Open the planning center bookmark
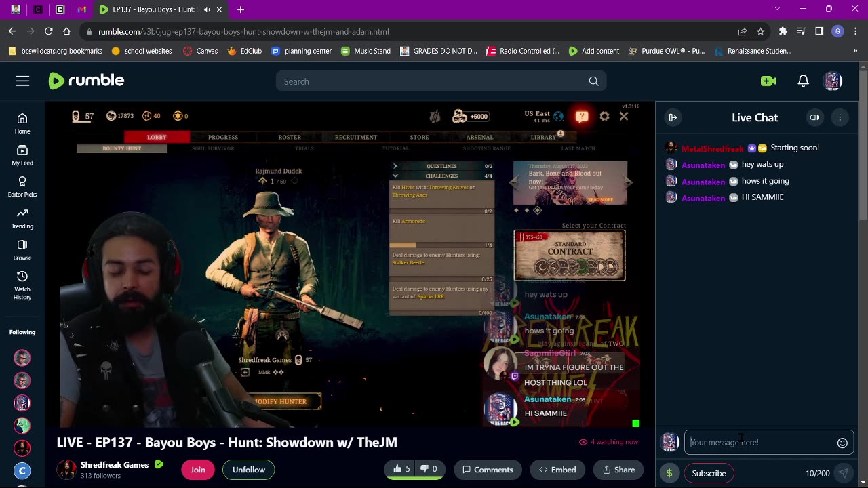 (x=302, y=51)
